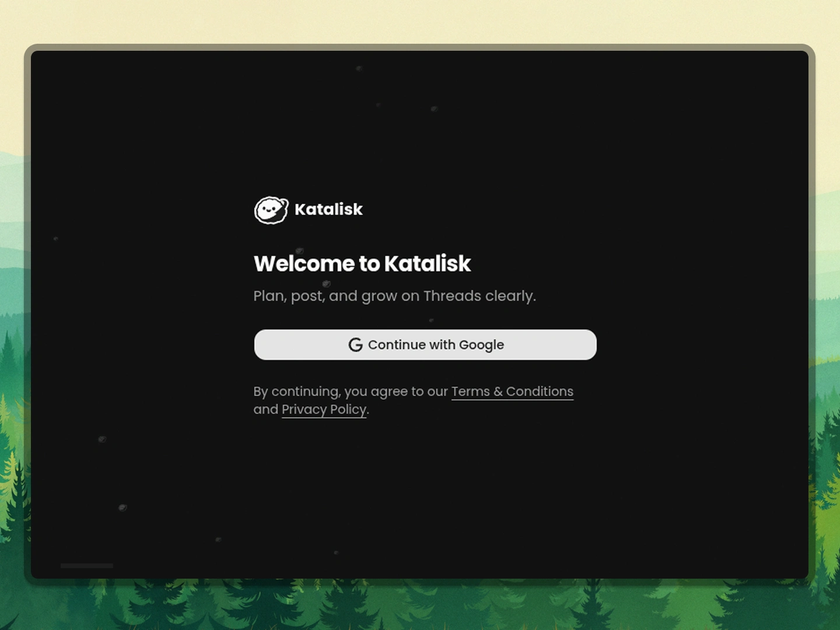Click the "Welcome to Katalisk" heading
This screenshot has width=840, height=630.
point(362,264)
